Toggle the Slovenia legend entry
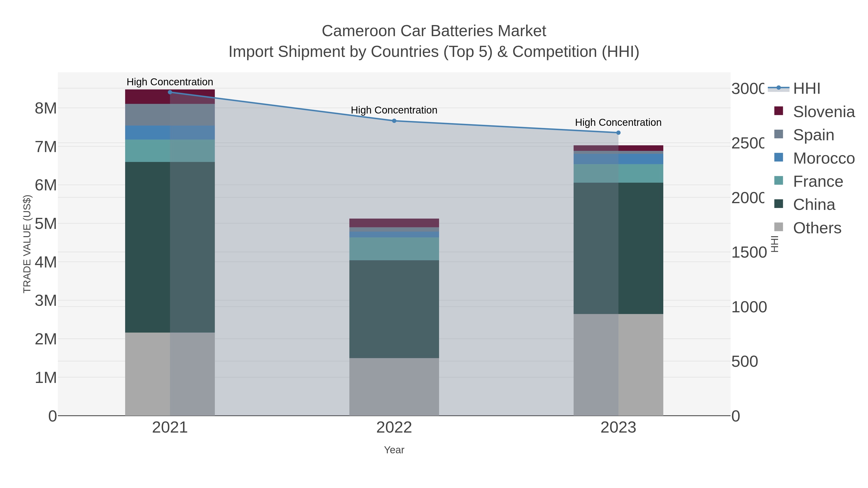This screenshot has height=488, width=868. (814, 112)
